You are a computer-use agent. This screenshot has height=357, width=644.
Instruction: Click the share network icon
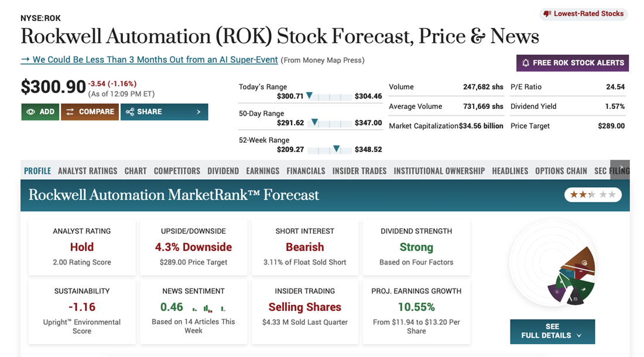click(x=130, y=112)
